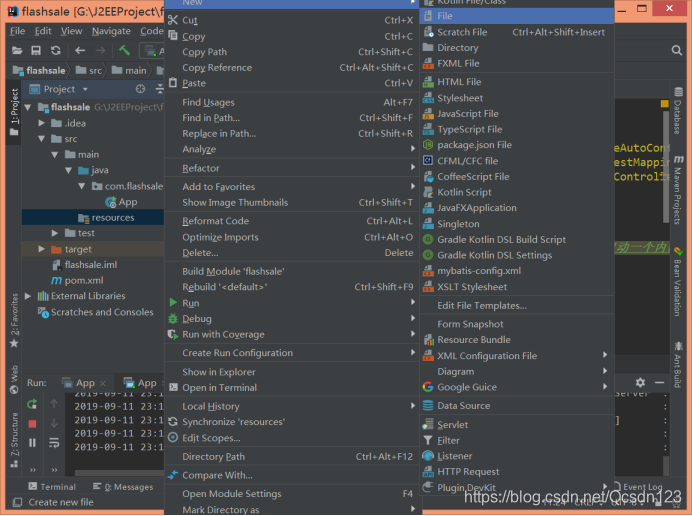Click Edit File Templates... entry
Screen dimensions: 692x516
point(517,305)
